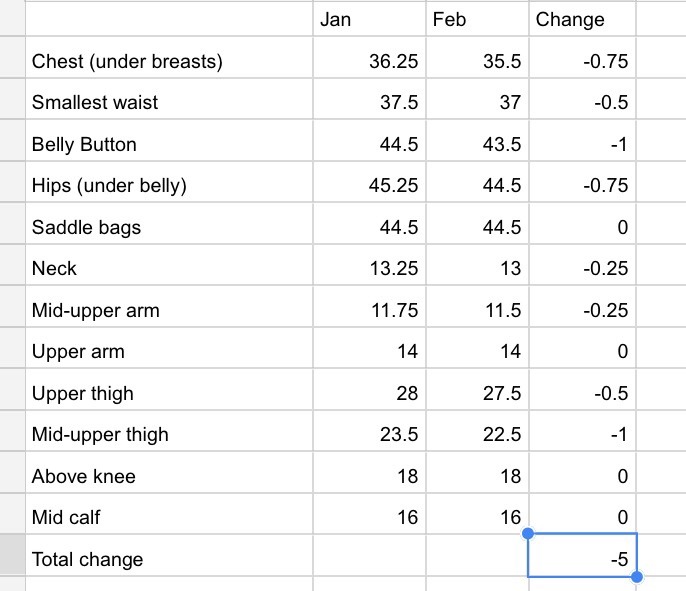Screen dimensions: 686x591
Task: Select Smallest waist Jan value 37.5
Action: (x=368, y=103)
